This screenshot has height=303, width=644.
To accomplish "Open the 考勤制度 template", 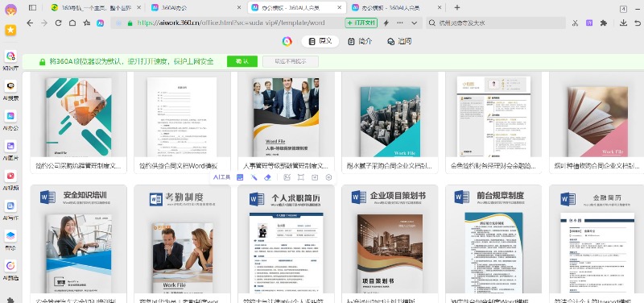I will coord(183,244).
